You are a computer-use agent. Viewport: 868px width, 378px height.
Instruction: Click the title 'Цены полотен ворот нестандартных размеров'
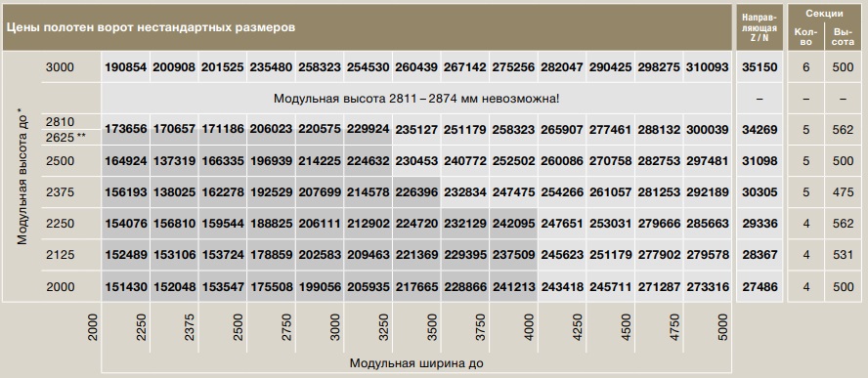[151, 26]
